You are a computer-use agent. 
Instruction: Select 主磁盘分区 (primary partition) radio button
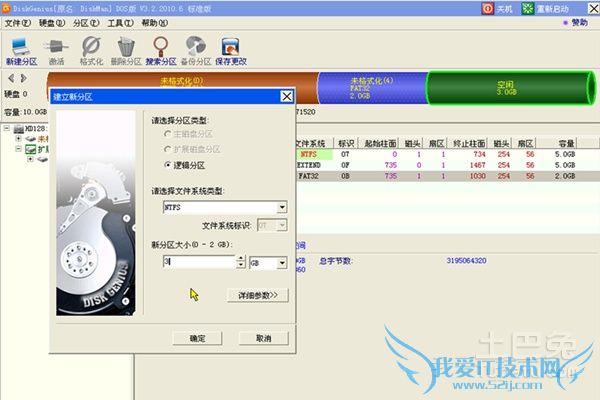point(168,134)
